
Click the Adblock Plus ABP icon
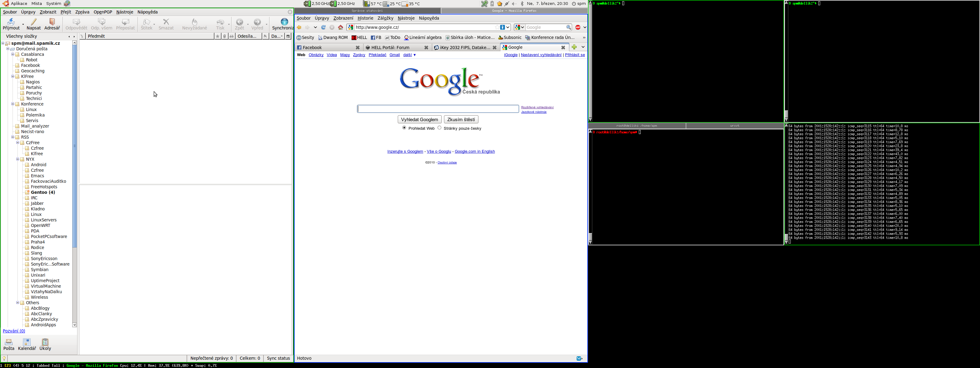[578, 27]
